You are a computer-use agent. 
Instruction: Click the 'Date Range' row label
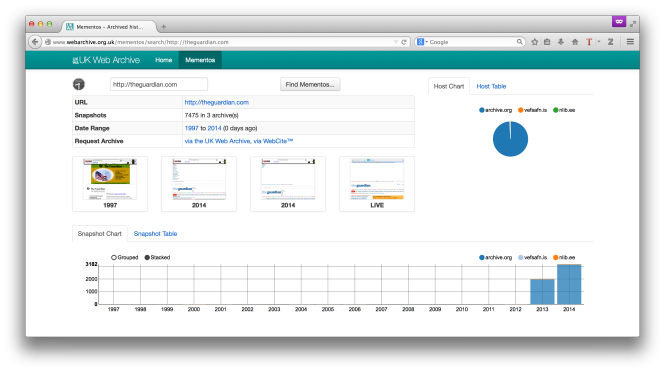(x=92, y=128)
